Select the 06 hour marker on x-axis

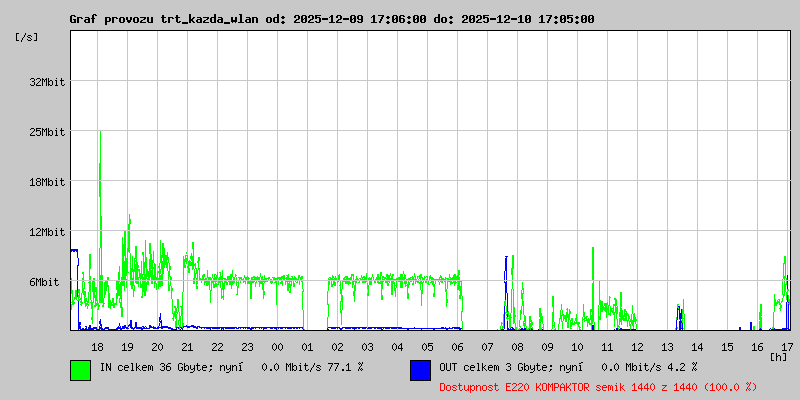click(x=457, y=346)
